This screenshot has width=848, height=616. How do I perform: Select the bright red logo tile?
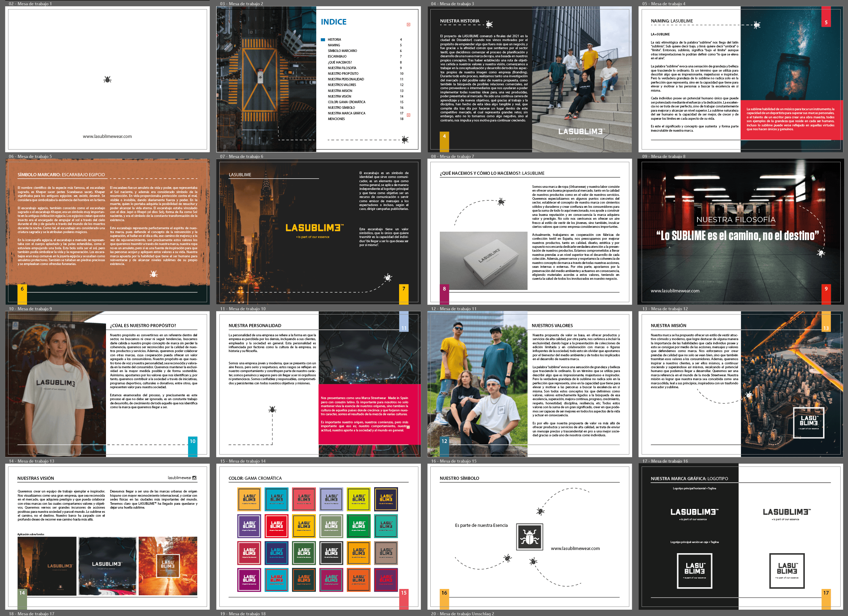(x=277, y=526)
